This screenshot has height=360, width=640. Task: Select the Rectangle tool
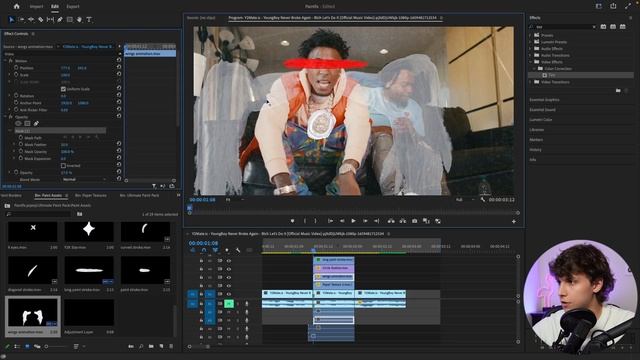tap(70, 19)
